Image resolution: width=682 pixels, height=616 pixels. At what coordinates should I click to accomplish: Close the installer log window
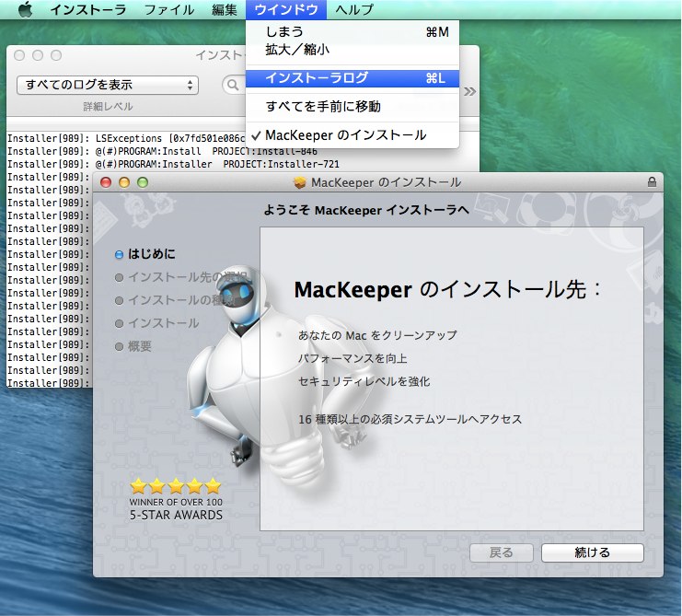coord(19,55)
